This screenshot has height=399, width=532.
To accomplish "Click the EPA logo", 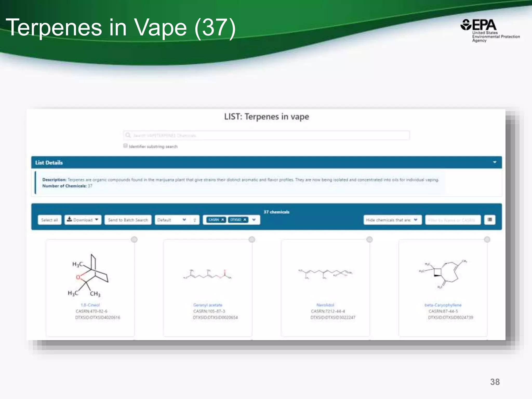I will [490, 31].
